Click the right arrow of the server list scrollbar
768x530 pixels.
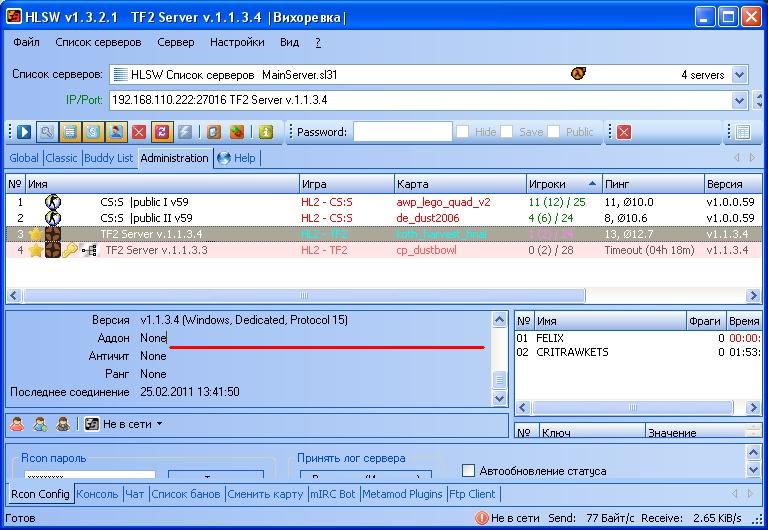[x=753, y=295]
